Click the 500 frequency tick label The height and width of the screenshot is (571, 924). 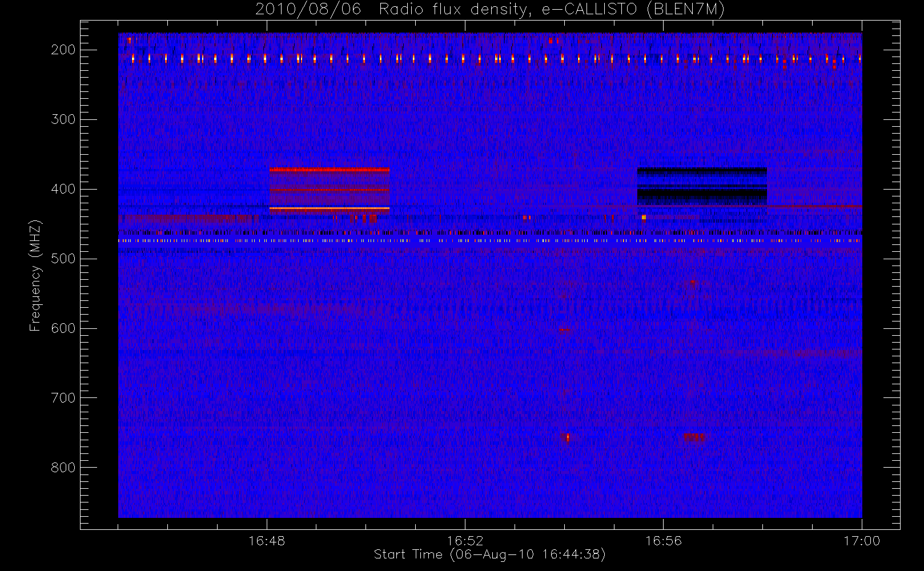click(63, 259)
